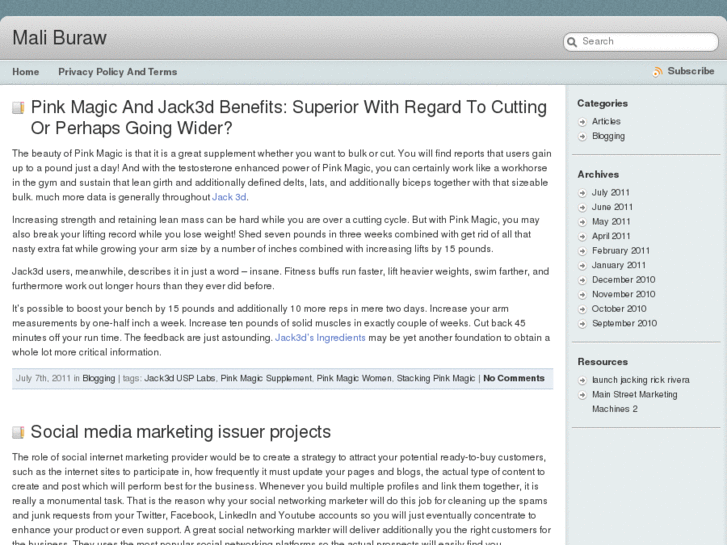Click the arrow bullet next to September 2010
The image size is (727, 545).
[x=583, y=324]
